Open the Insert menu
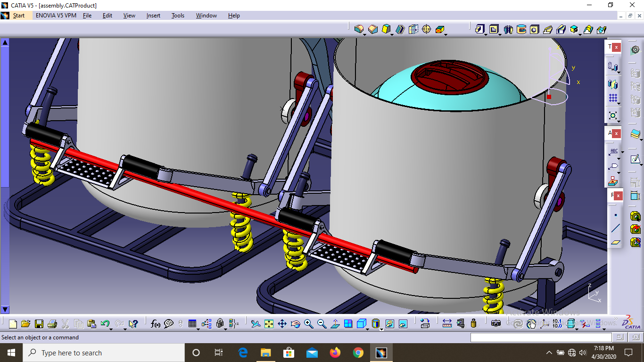 point(153,16)
